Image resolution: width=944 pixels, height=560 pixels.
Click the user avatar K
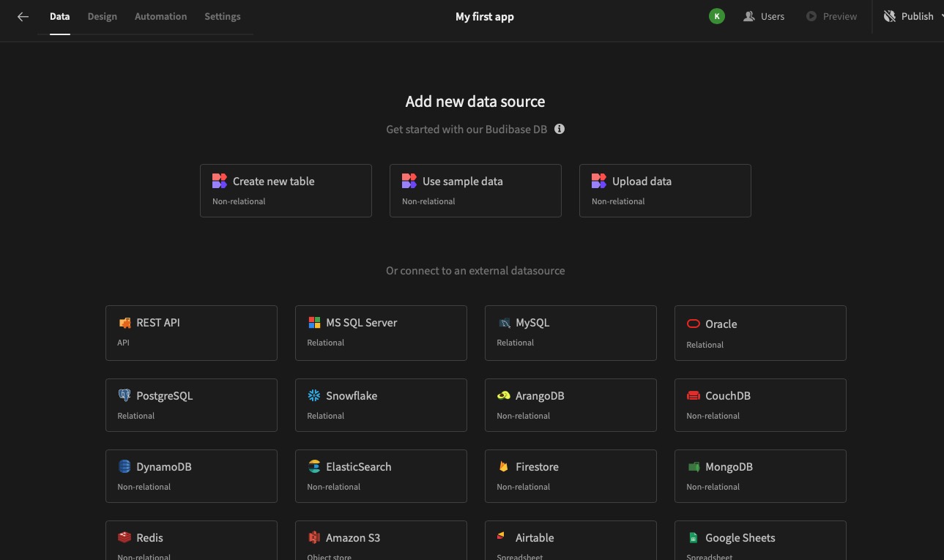click(716, 15)
